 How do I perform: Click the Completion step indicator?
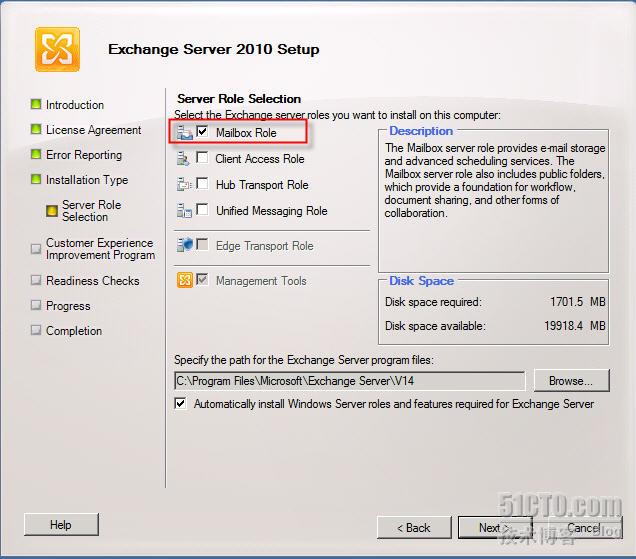tap(36, 330)
